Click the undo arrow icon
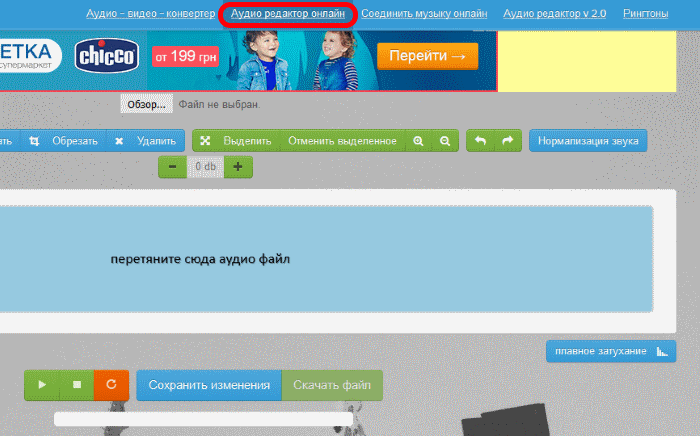The height and width of the screenshot is (436, 700). point(480,141)
